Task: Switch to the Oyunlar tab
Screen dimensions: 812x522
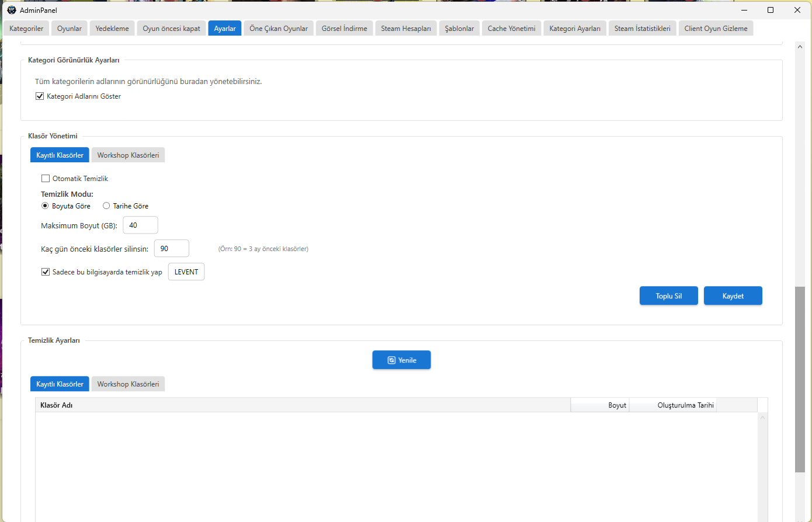Action: point(70,28)
